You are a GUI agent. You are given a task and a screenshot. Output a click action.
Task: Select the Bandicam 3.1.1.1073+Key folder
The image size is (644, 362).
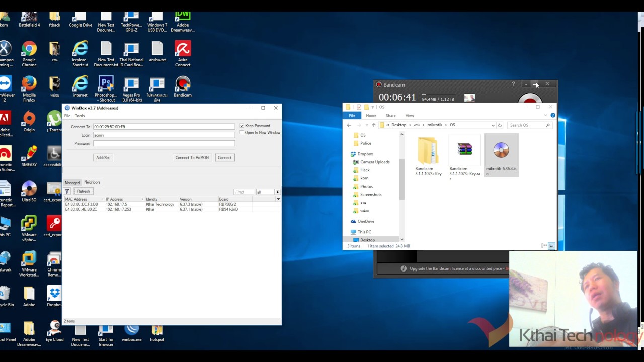(428, 156)
